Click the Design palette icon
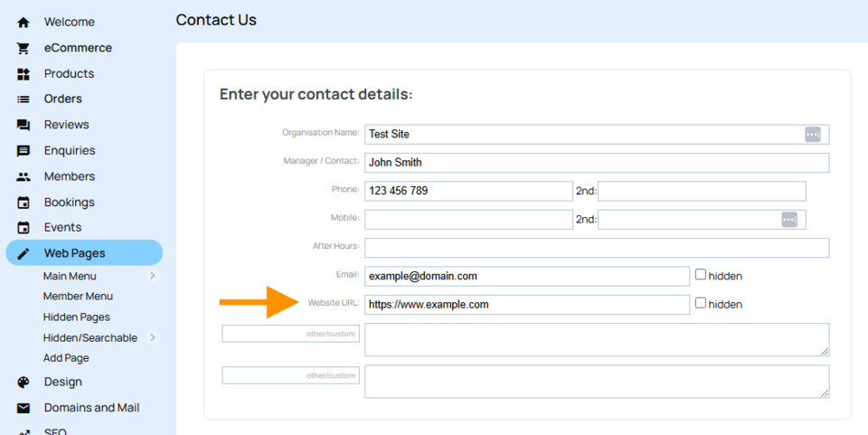The image size is (868, 435). [24, 383]
